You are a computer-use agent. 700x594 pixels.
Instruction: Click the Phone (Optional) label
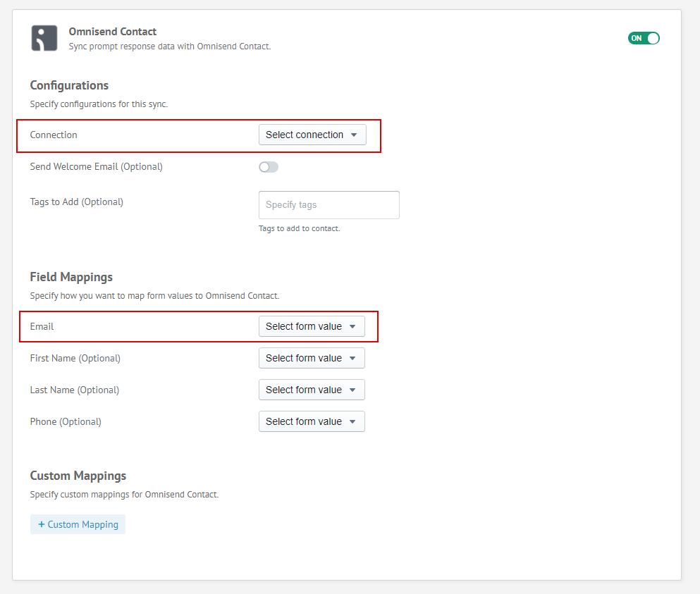(66, 421)
